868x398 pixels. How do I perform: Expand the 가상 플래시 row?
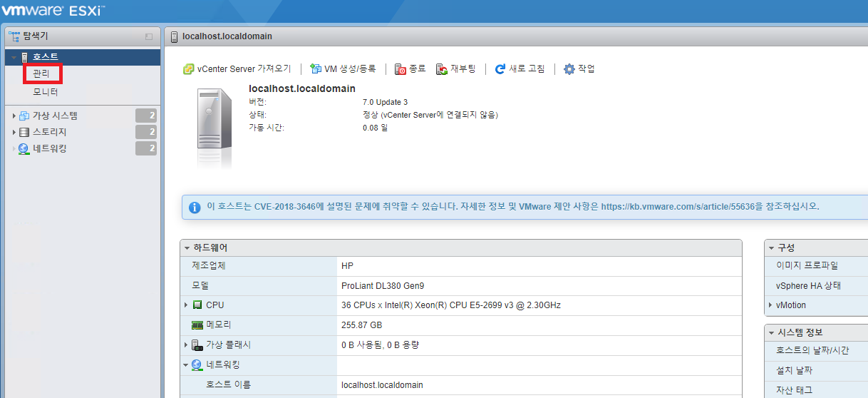pyautogui.click(x=187, y=345)
